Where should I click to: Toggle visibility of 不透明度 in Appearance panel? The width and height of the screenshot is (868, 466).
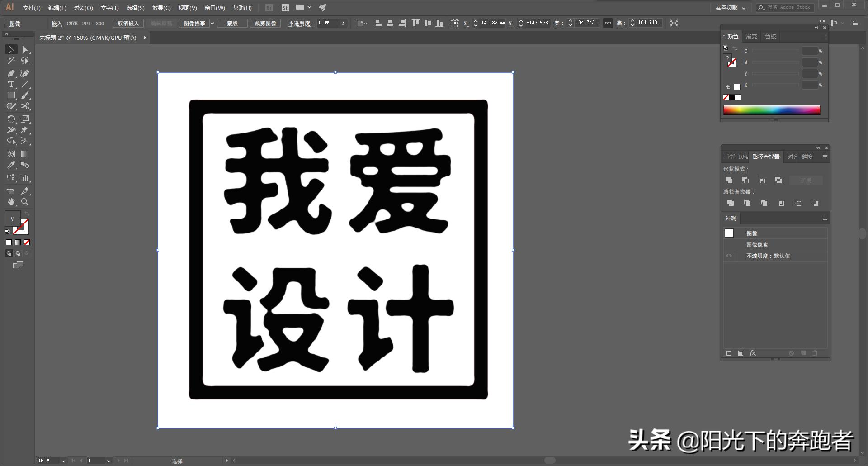click(x=729, y=256)
